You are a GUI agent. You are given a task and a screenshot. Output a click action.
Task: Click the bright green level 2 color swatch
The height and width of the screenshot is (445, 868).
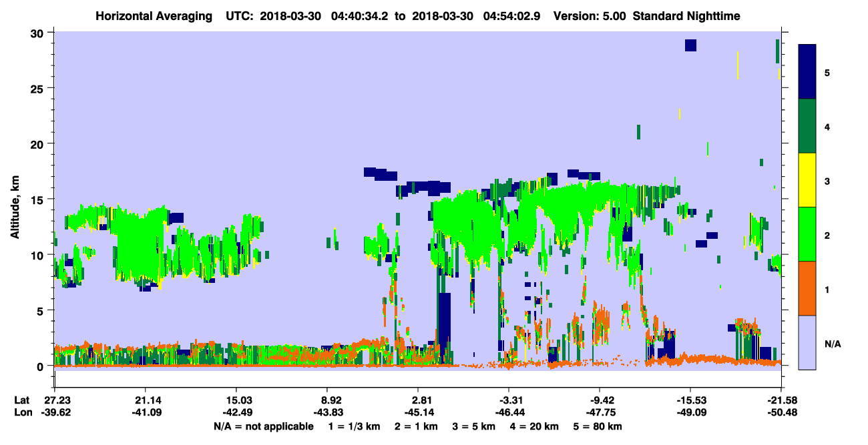tap(807, 234)
